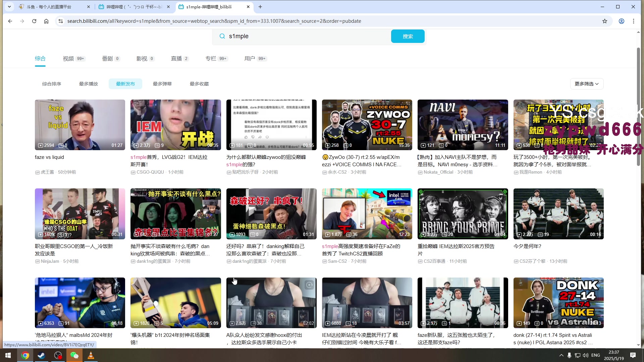Open WeChat from the taskbar
Image resolution: width=644 pixels, height=362 pixels.
[74, 355]
